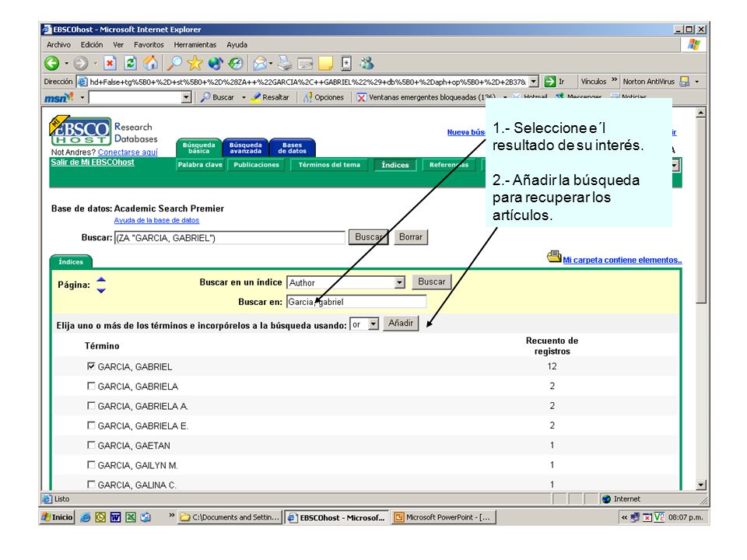Click the page scrollbar up arrow

coord(701,113)
